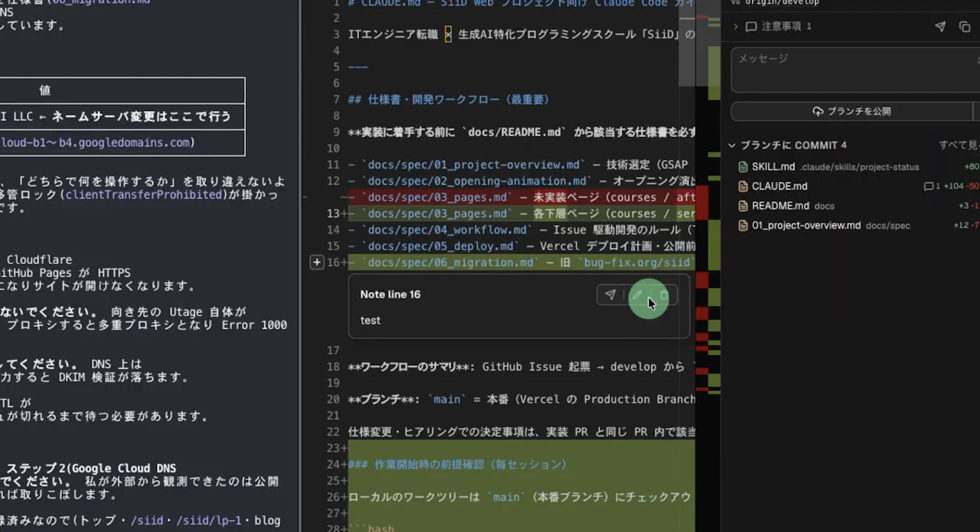Click the SKILL.md file icon
This screenshot has width=980, height=532.
coord(743,167)
